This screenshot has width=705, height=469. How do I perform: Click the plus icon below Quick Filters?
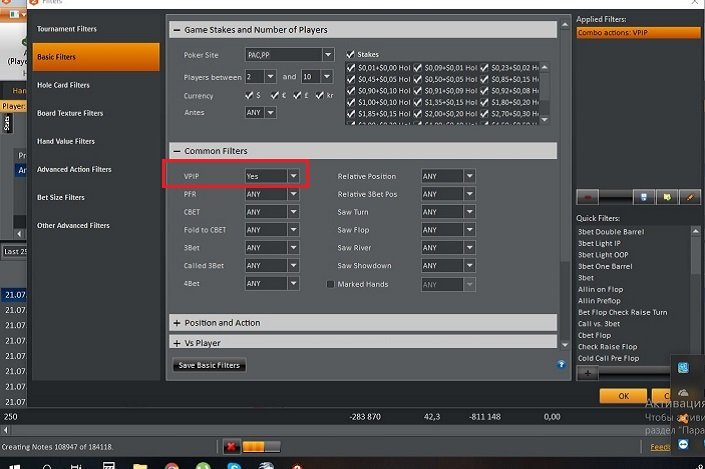pos(589,372)
